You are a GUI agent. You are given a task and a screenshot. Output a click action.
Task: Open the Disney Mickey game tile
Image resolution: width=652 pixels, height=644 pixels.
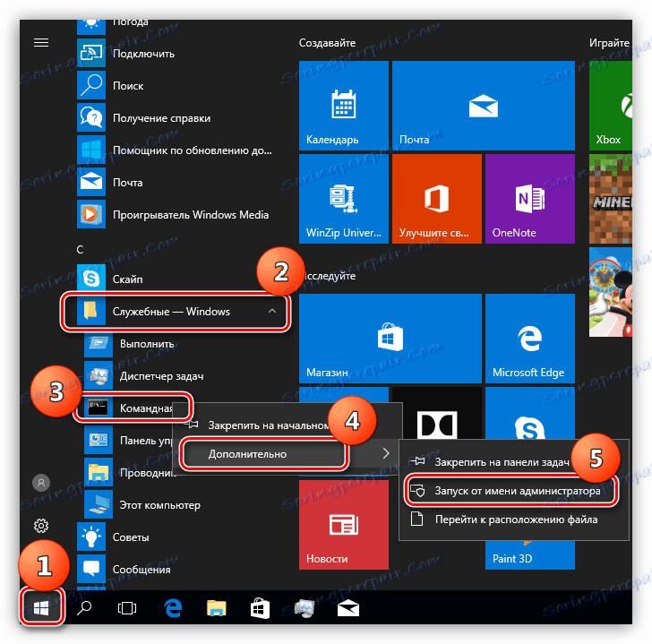(x=611, y=292)
